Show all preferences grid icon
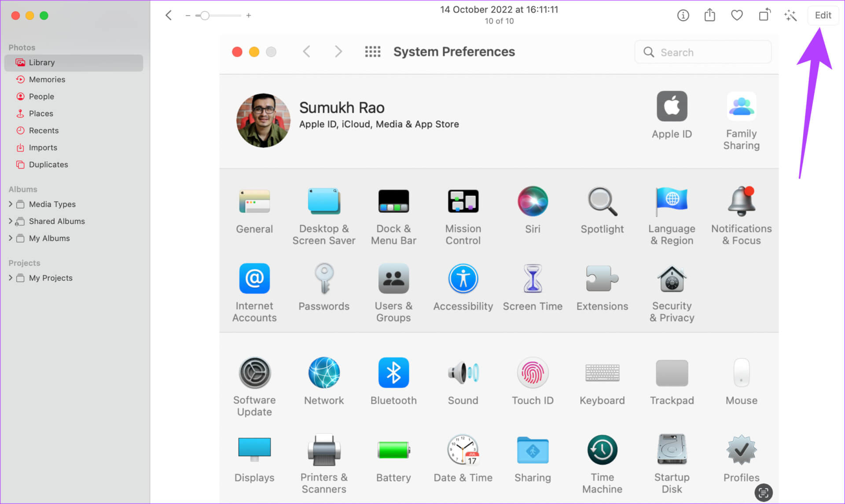Viewport: 845px width, 504px height. coord(372,52)
